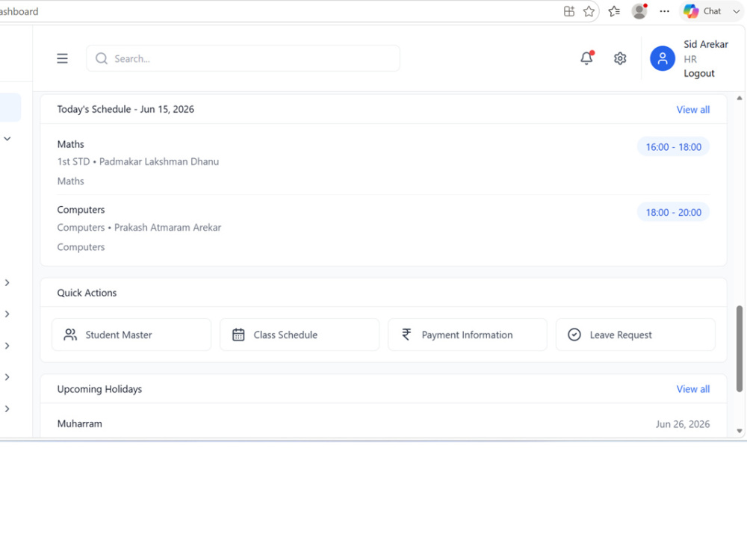Add page to favorites star icon
This screenshot has height=560, width=747.
tap(589, 11)
